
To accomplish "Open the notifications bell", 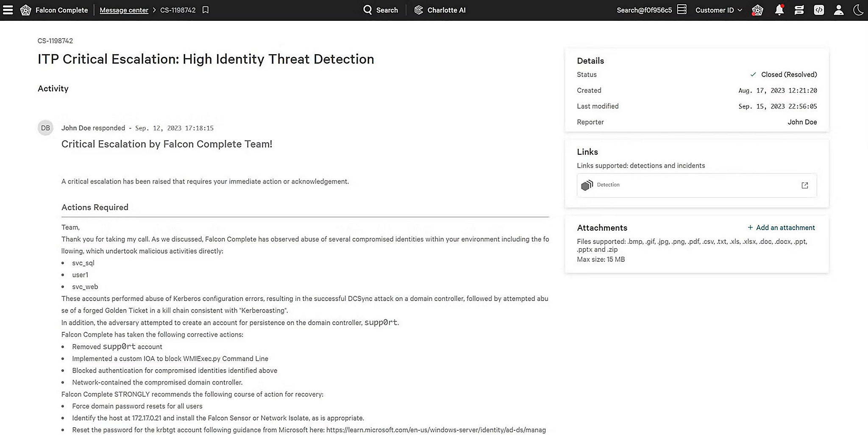I will (x=779, y=10).
